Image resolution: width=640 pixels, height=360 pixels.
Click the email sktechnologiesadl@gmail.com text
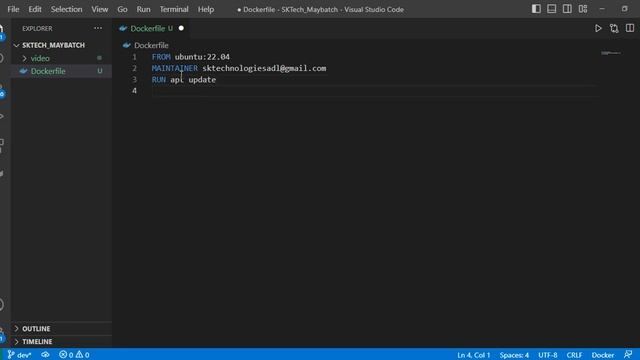click(x=264, y=68)
